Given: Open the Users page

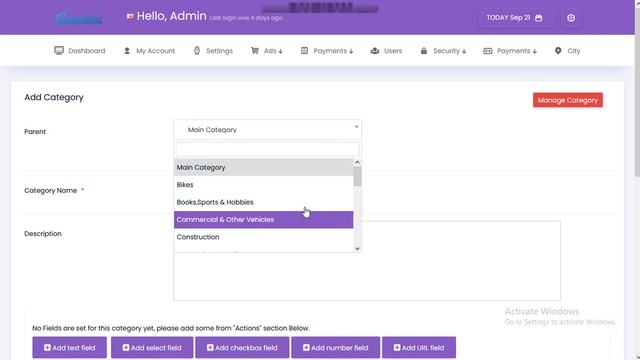Looking at the screenshot, I should click(x=386, y=51).
